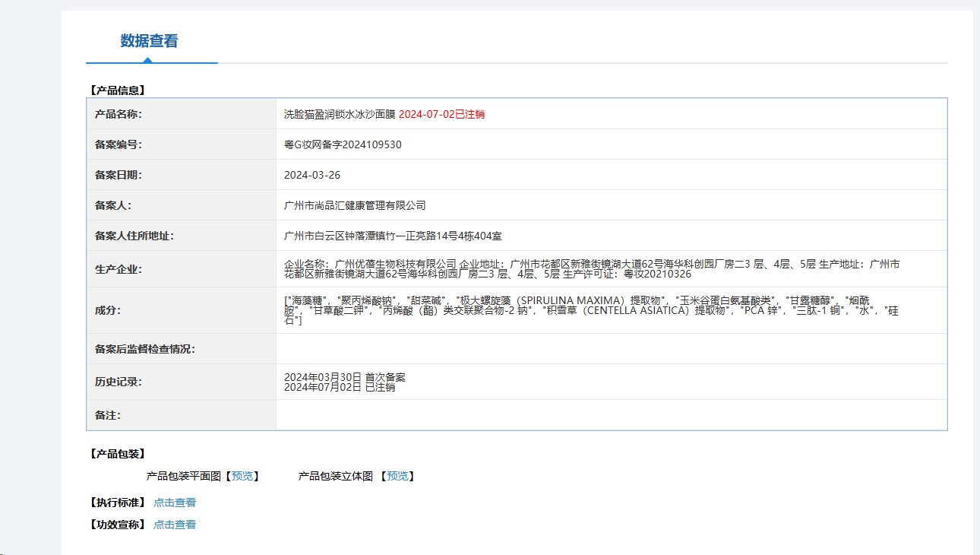Open the 预览 link for 产品包装立体图
The height and width of the screenshot is (555, 980).
tap(398, 476)
